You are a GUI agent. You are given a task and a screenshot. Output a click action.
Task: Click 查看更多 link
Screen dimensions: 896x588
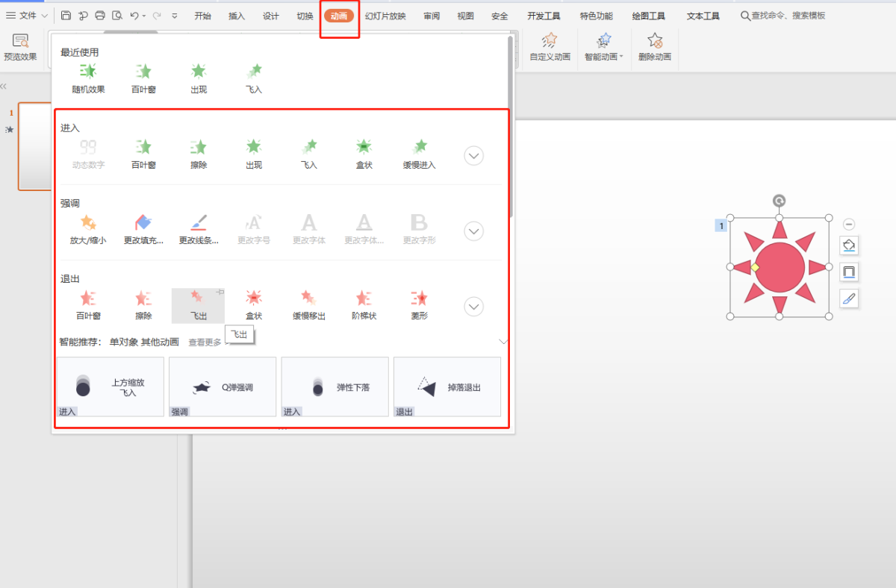205,343
